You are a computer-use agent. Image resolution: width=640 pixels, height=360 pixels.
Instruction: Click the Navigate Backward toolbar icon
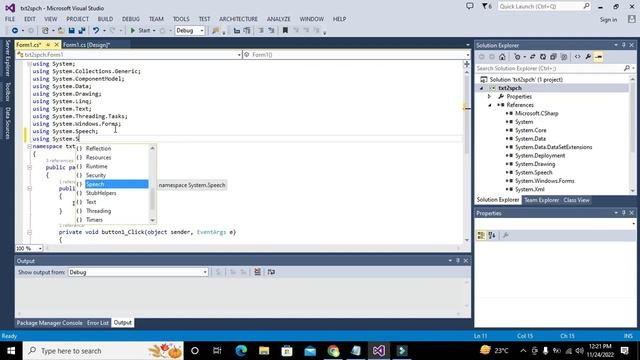point(15,31)
